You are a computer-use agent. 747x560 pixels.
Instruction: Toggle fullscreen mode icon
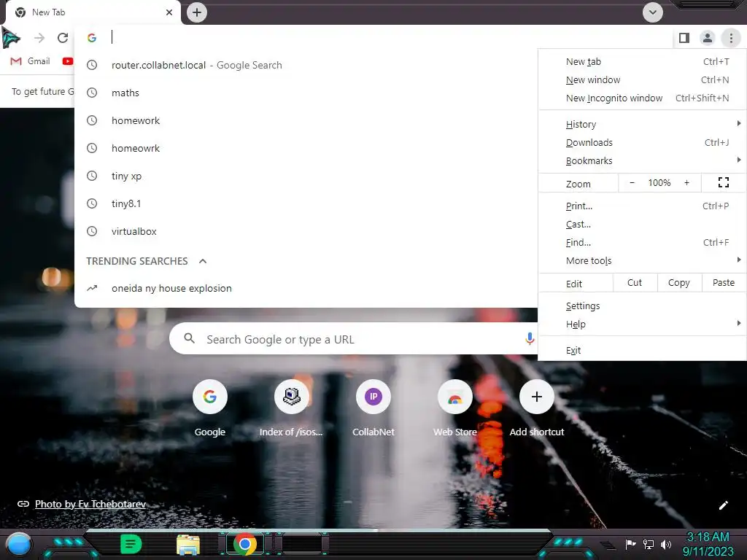[723, 182]
